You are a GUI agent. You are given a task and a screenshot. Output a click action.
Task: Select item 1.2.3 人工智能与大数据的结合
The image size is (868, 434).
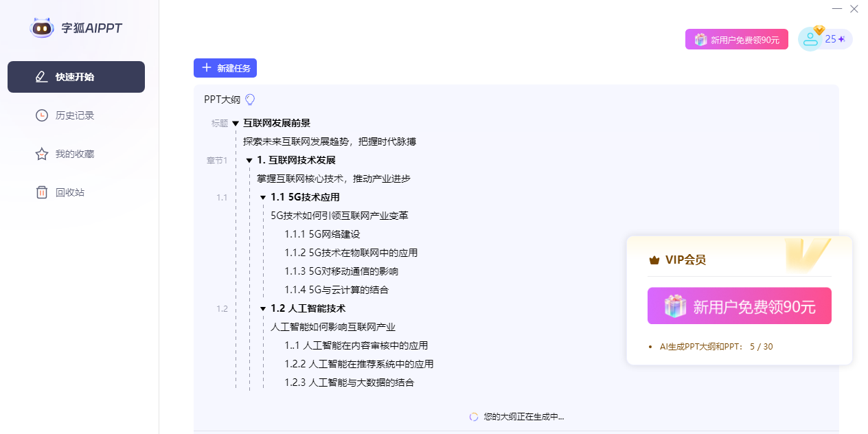(350, 382)
